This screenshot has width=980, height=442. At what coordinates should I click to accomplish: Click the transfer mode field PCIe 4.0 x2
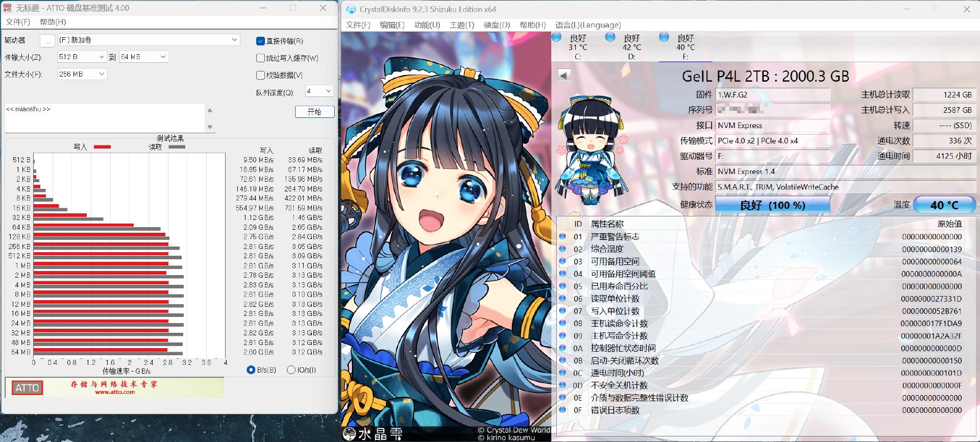[773, 140]
